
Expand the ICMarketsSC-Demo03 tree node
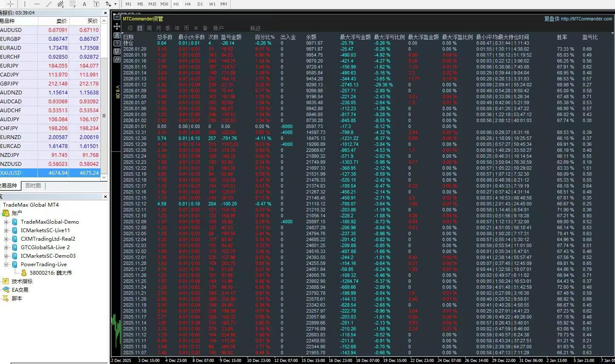point(6,256)
